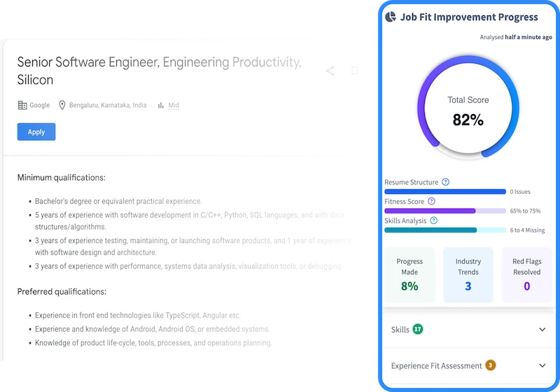The height and width of the screenshot is (392, 560).
Task: Click the 'Preferred qualifications:' heading
Action: coord(62,292)
